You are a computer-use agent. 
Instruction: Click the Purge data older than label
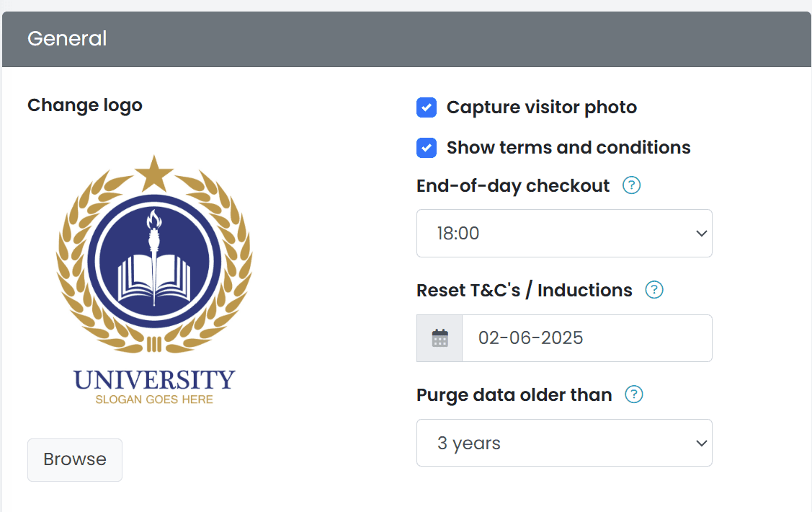[514, 394]
